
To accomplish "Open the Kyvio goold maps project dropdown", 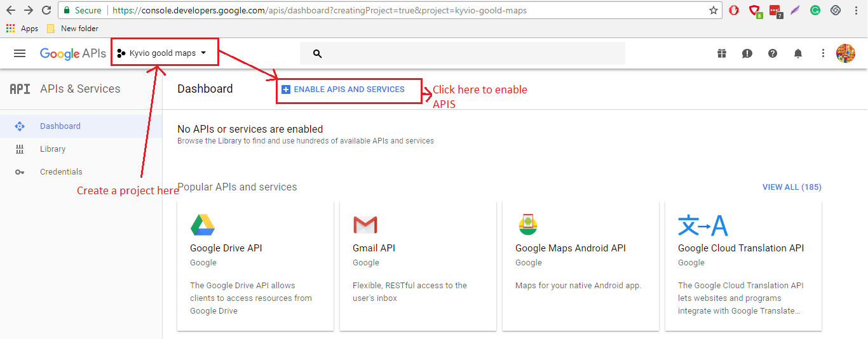I will (x=162, y=53).
